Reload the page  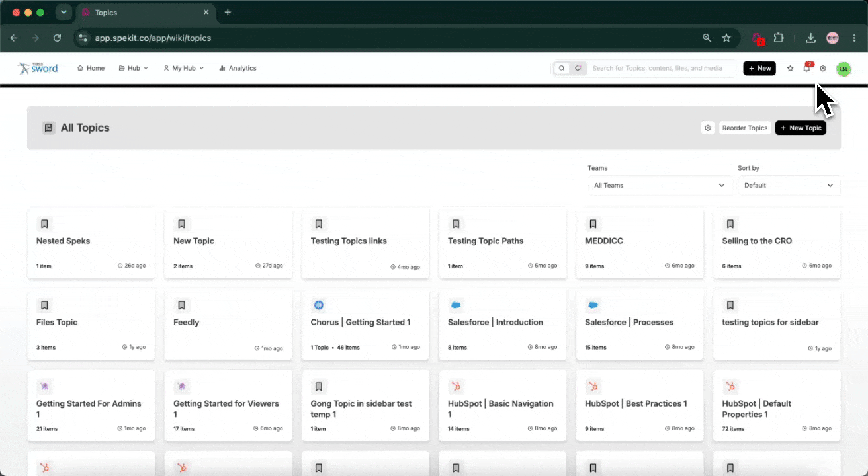pyautogui.click(x=57, y=38)
